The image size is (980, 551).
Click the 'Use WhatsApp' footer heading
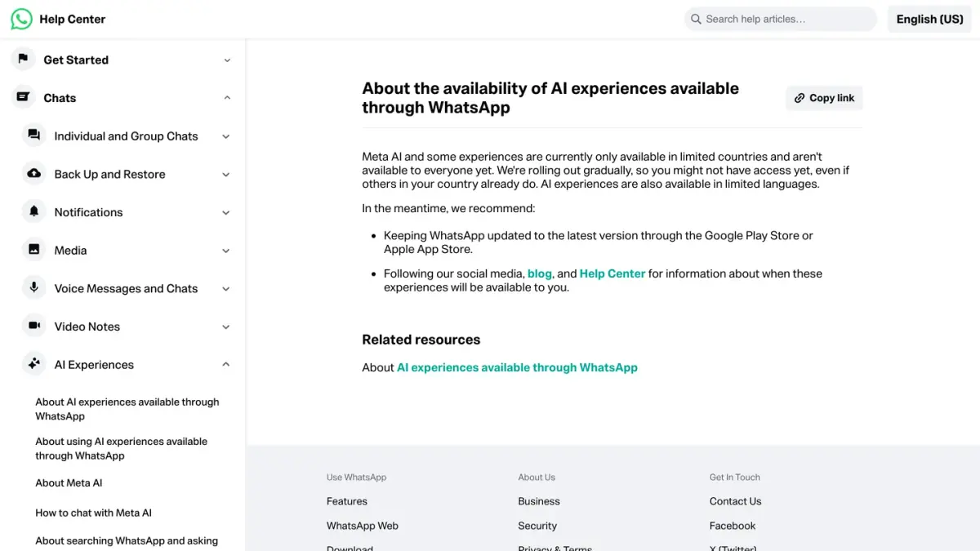point(356,478)
